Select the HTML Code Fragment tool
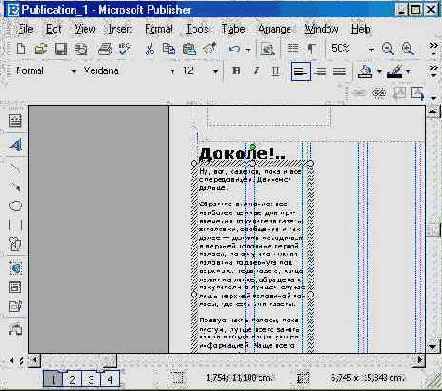 [x=15, y=306]
